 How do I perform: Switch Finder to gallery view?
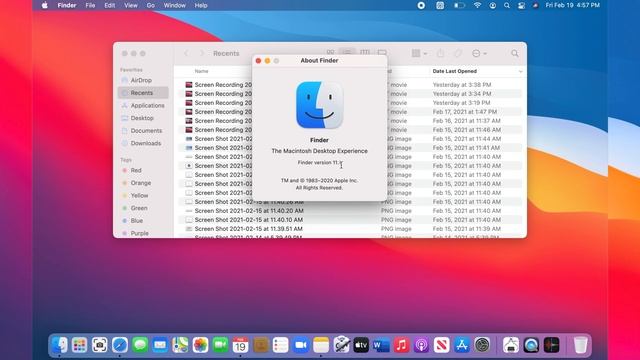tap(382, 53)
